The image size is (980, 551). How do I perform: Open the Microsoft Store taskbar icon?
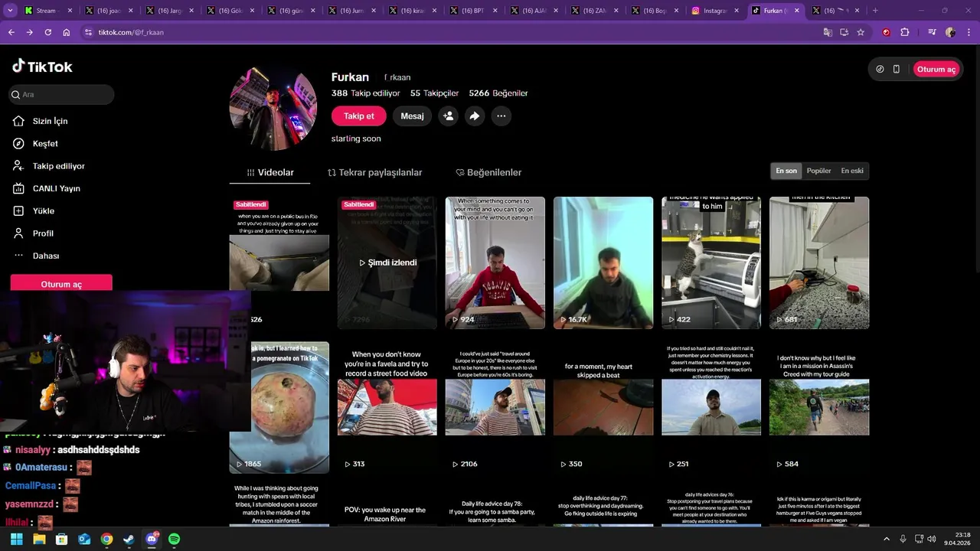pos(61,539)
